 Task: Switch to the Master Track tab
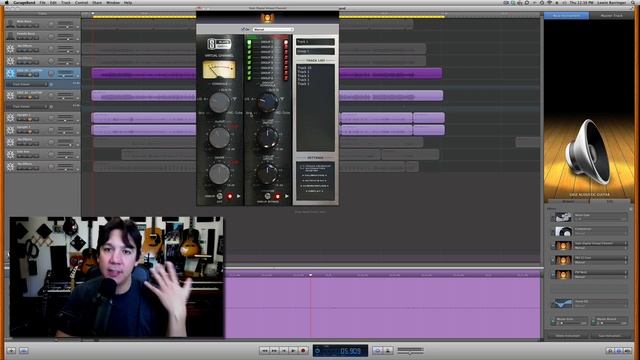[x=611, y=16]
